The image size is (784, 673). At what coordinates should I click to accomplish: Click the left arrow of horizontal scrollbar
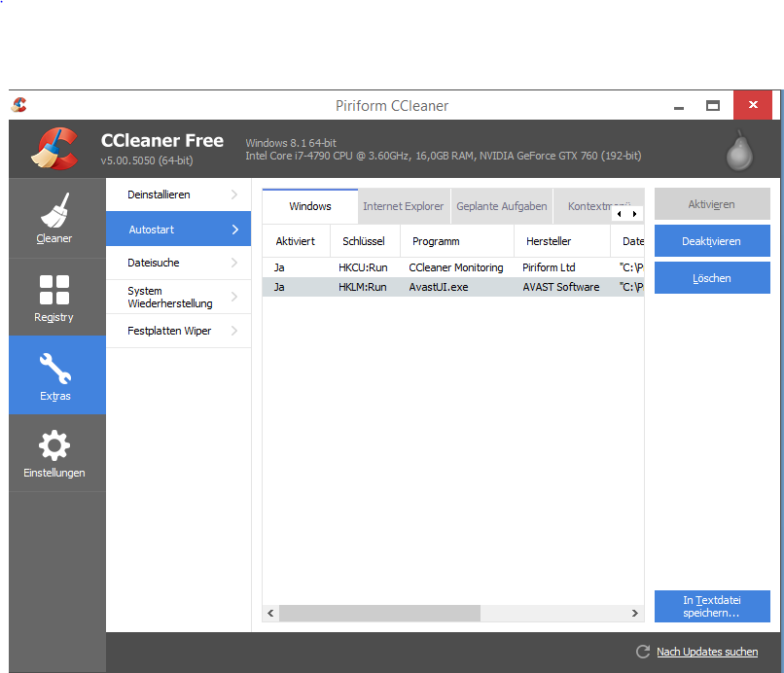pos(270,613)
